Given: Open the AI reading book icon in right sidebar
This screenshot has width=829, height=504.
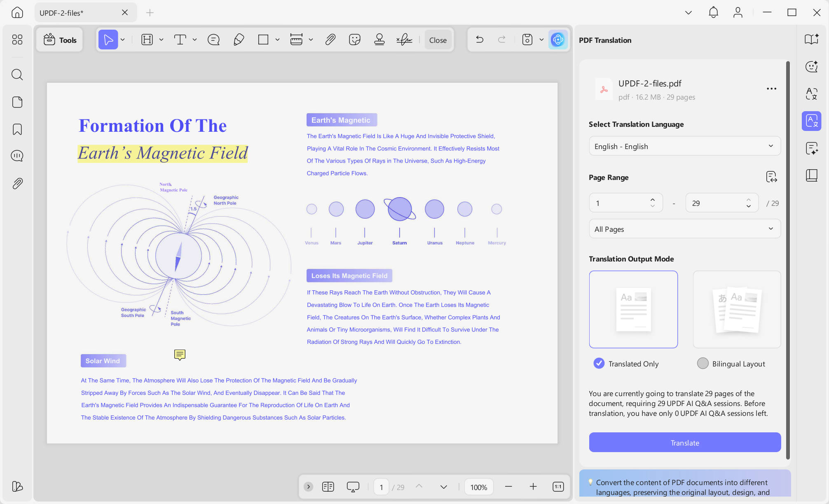Looking at the screenshot, I should pyautogui.click(x=811, y=40).
